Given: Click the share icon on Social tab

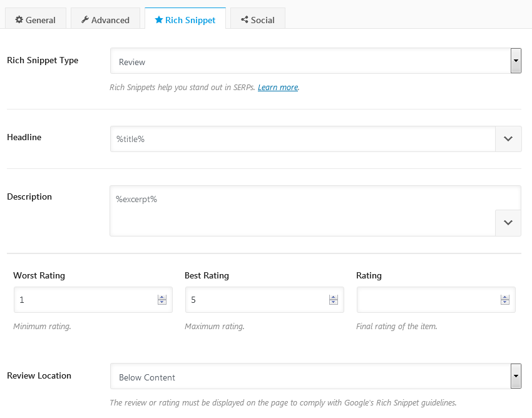Looking at the screenshot, I should click(x=245, y=19).
